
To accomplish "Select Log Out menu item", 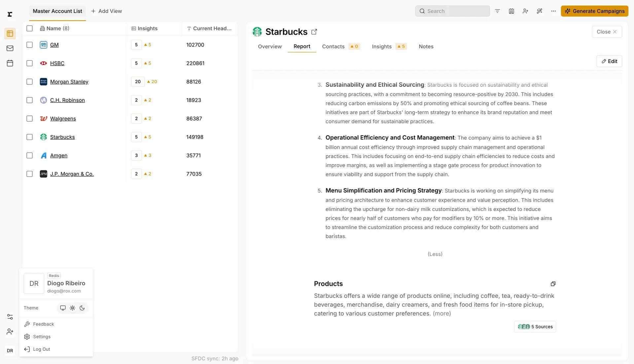I will click(x=42, y=349).
